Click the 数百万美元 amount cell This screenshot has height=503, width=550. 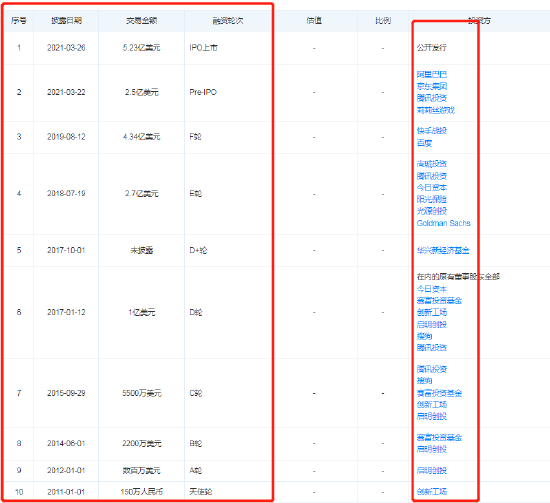[142, 470]
